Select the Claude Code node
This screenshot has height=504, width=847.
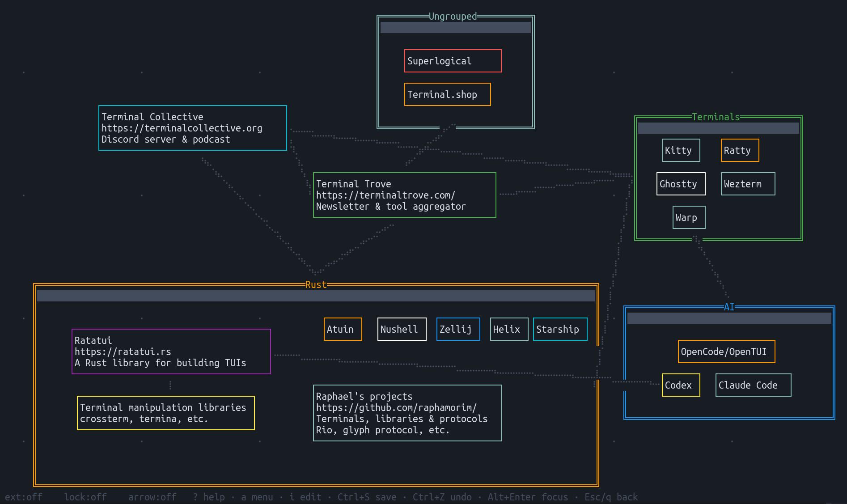tap(753, 385)
